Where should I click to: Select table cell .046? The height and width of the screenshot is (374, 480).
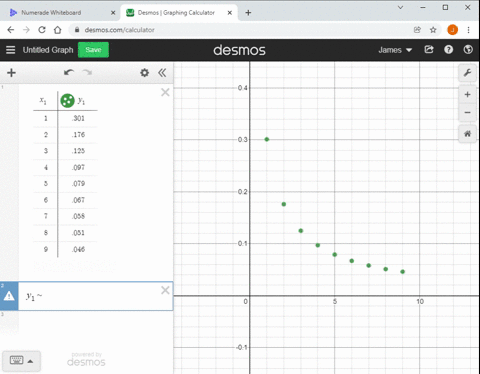tap(78, 249)
